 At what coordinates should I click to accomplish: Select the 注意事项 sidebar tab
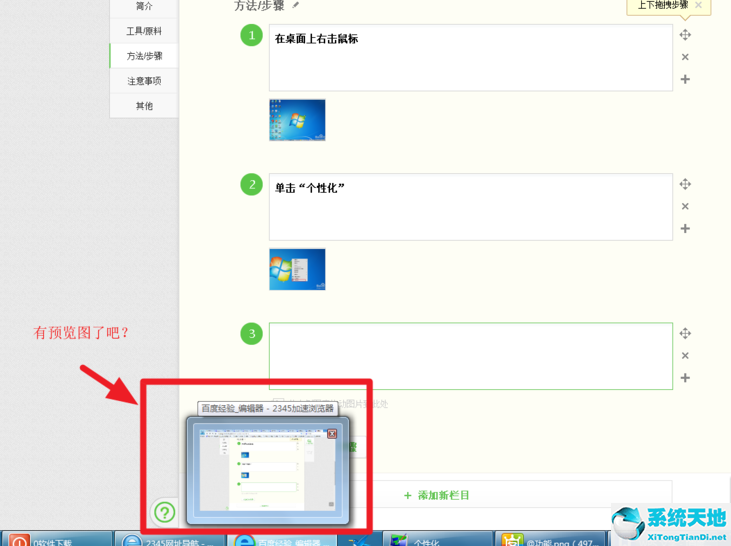click(144, 81)
